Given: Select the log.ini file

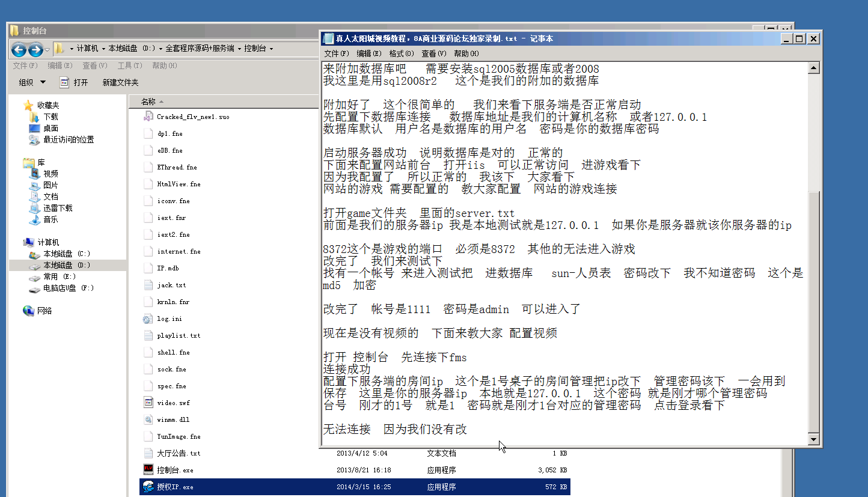Looking at the screenshot, I should pos(169,319).
